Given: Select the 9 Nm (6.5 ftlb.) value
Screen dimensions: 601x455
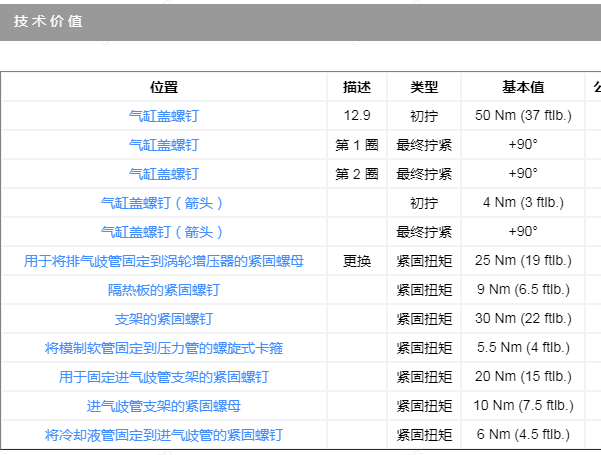Looking at the screenshot, I should point(523,289).
